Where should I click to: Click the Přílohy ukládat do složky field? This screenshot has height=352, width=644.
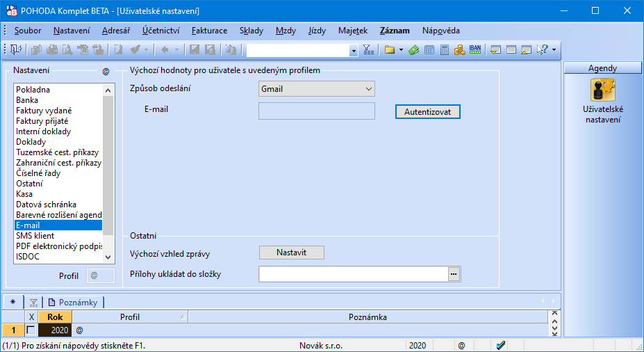[354, 274]
